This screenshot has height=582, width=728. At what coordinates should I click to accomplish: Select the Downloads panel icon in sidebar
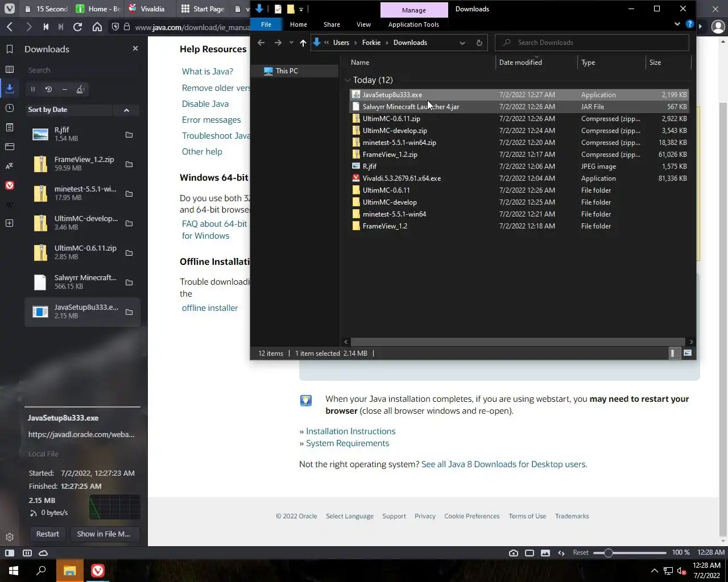[x=10, y=89]
